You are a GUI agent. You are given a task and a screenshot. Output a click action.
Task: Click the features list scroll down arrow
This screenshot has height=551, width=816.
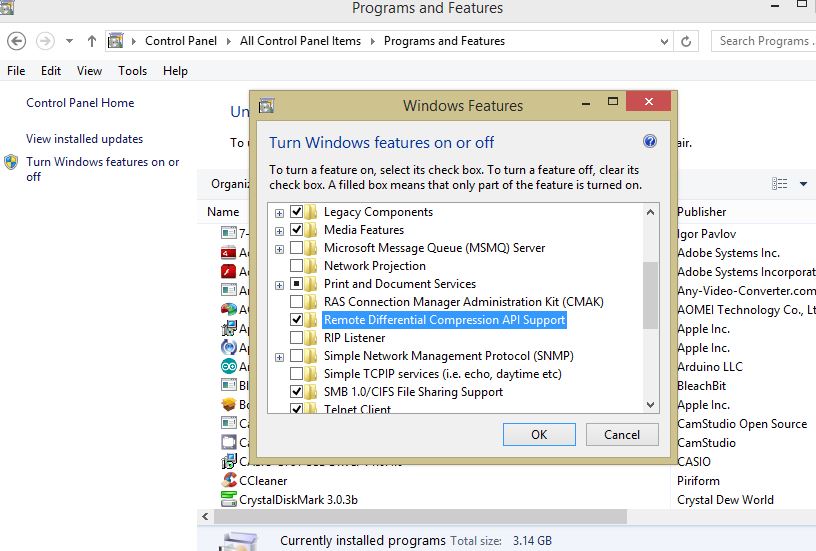(x=651, y=405)
